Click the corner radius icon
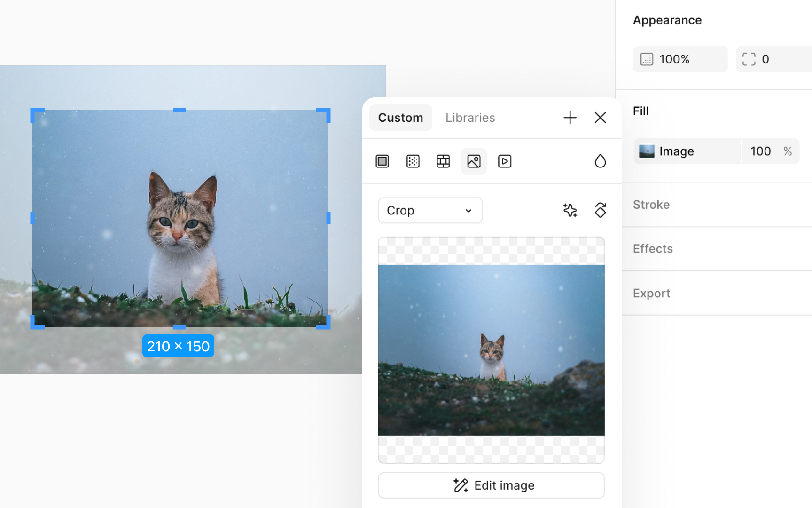Image resolution: width=812 pixels, height=508 pixels. (749, 59)
